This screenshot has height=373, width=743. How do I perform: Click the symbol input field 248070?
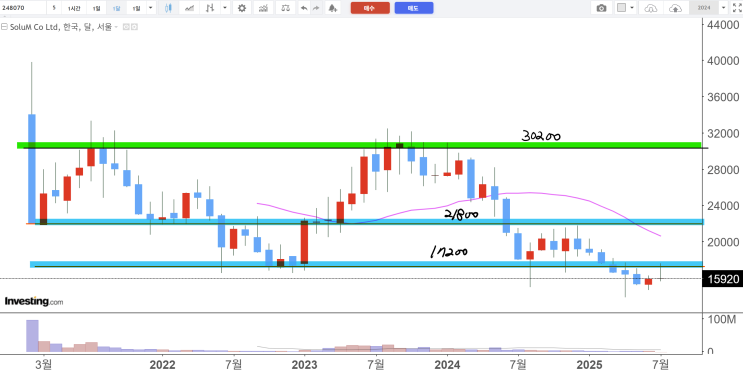(23, 8)
